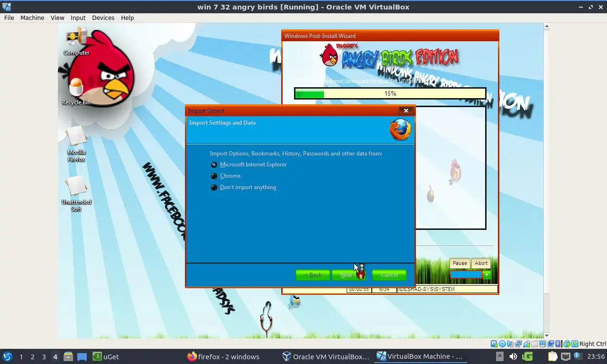Switch to workspace 1

21,357
